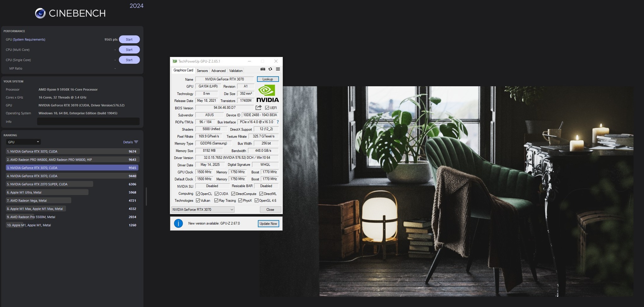Click the Driver Version 32.0.15.7652 field
Screen dimensions: 644x307
[x=237, y=157]
